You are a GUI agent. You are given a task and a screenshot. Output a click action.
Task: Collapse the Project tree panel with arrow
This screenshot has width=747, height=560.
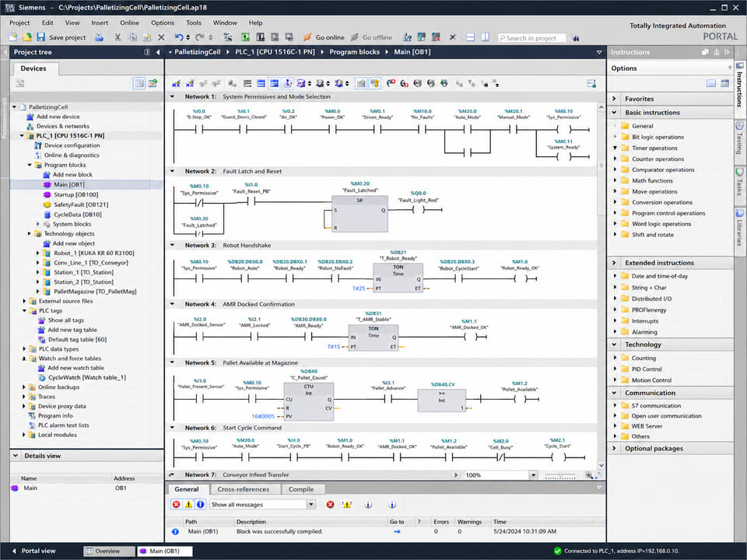(x=158, y=52)
